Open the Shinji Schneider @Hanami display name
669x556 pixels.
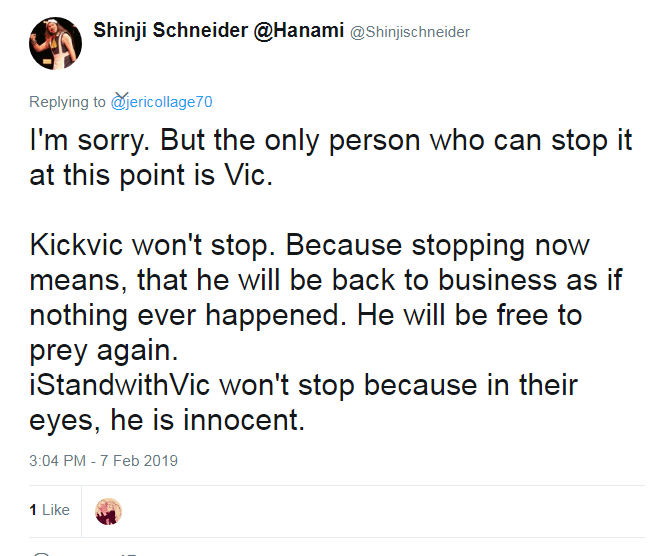[218, 30]
